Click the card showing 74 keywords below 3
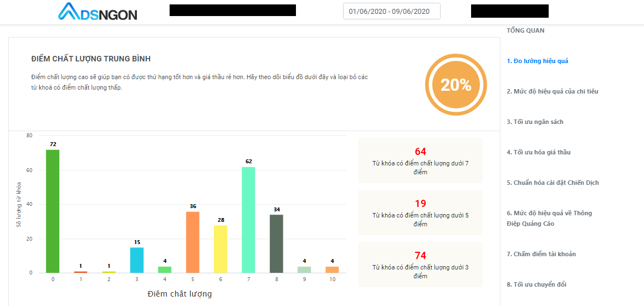Screen dimensions: 644x306 click(x=420, y=264)
